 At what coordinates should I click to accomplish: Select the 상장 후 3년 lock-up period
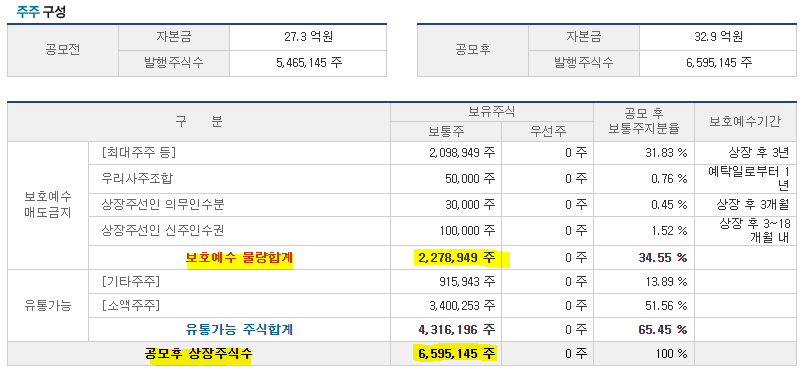tap(760, 153)
